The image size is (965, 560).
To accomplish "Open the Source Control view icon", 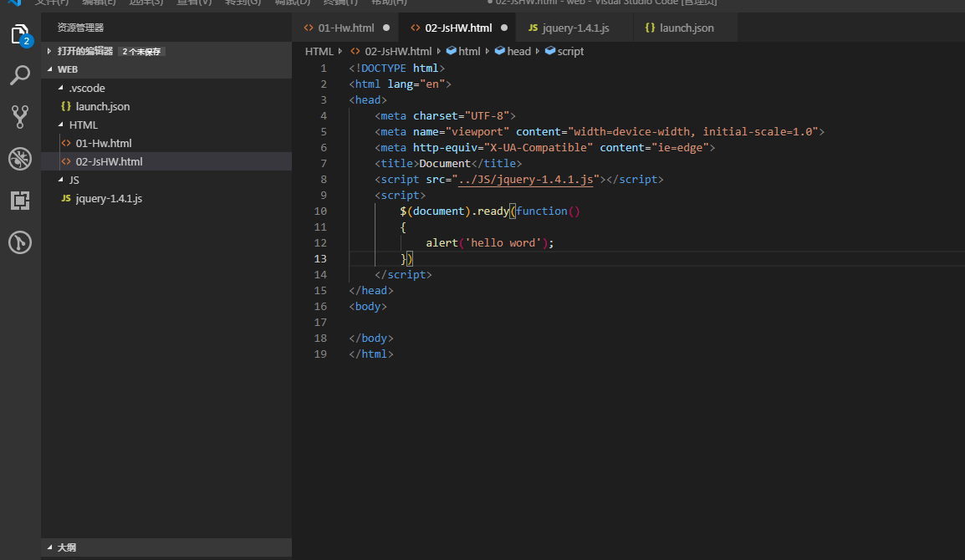I will click(20, 116).
